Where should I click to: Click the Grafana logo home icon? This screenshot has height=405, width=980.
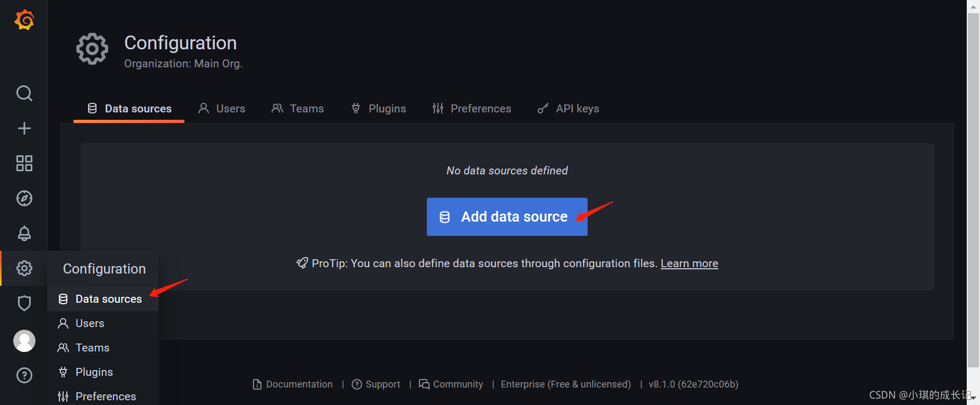24,20
